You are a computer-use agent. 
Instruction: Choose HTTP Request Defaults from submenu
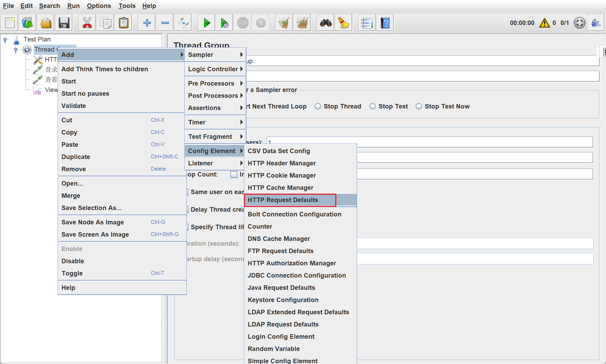point(283,200)
